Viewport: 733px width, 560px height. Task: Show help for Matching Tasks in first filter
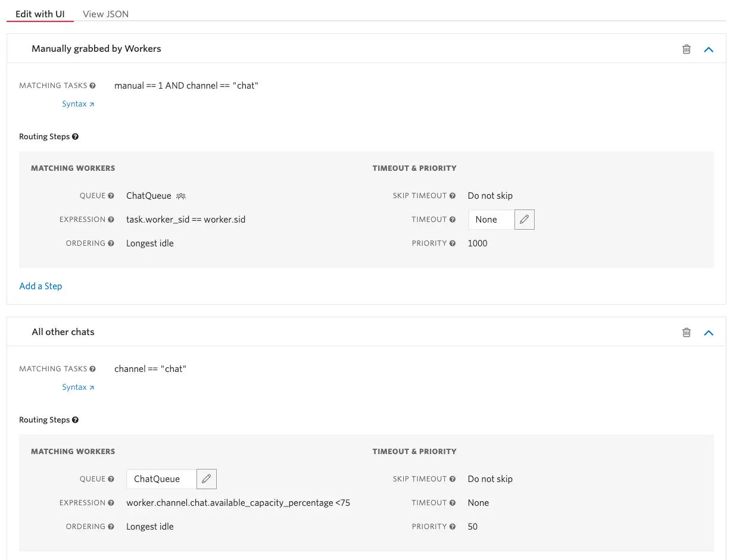92,86
